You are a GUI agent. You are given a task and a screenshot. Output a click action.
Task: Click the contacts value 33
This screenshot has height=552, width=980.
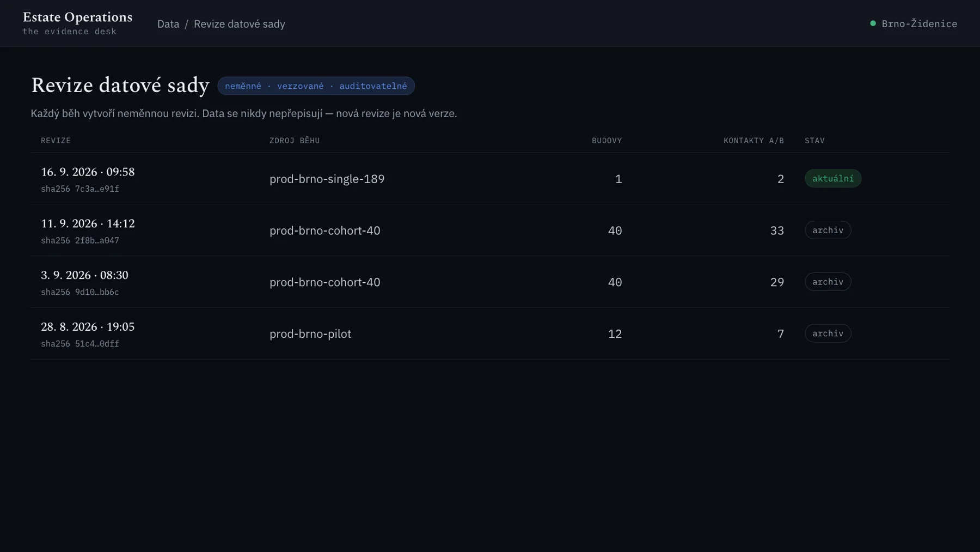(777, 230)
